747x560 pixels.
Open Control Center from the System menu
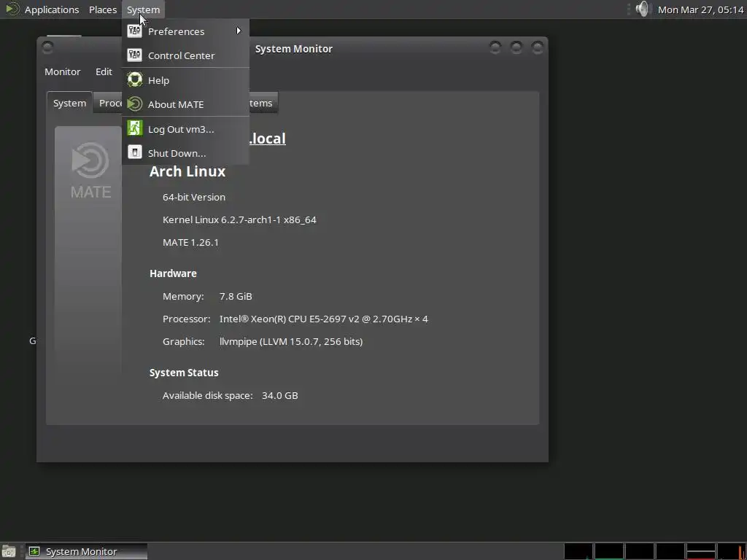pyautogui.click(x=186, y=55)
